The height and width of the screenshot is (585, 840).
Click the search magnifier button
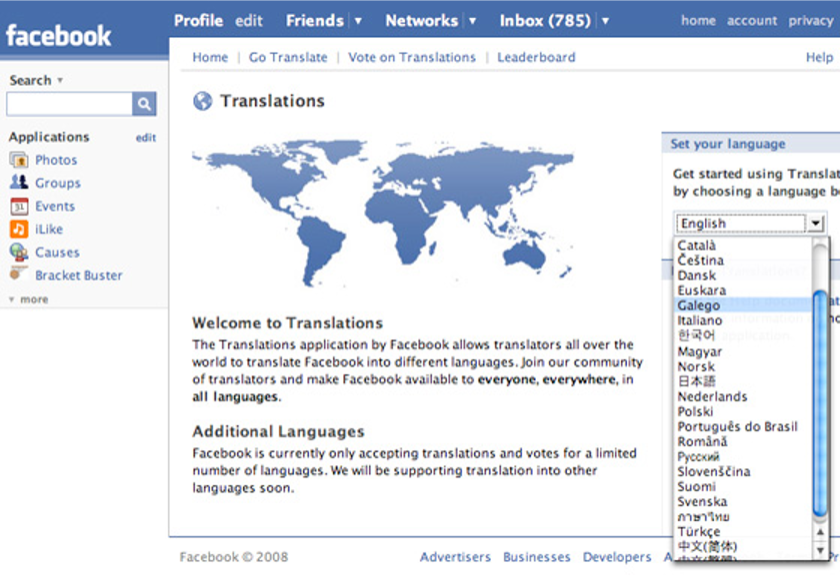(x=144, y=103)
